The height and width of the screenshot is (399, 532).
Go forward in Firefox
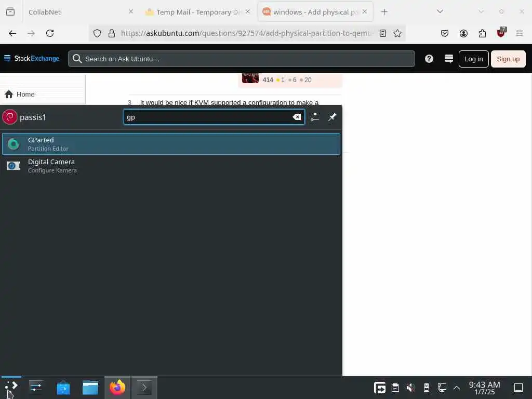[31, 33]
